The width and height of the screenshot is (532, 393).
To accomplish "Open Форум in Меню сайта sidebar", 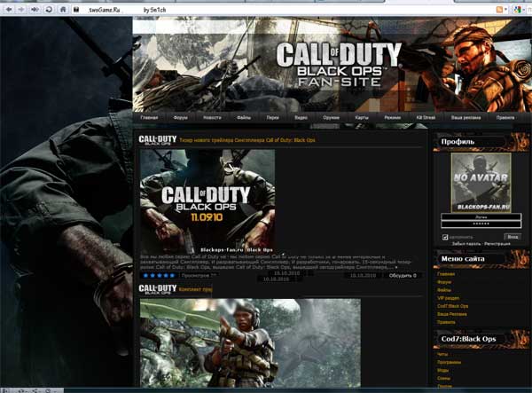I will tap(444, 282).
